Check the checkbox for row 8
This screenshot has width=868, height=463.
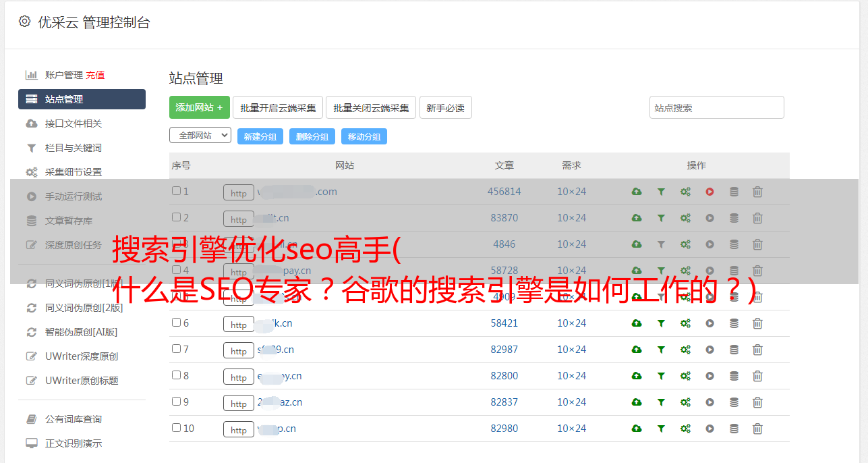coord(176,375)
